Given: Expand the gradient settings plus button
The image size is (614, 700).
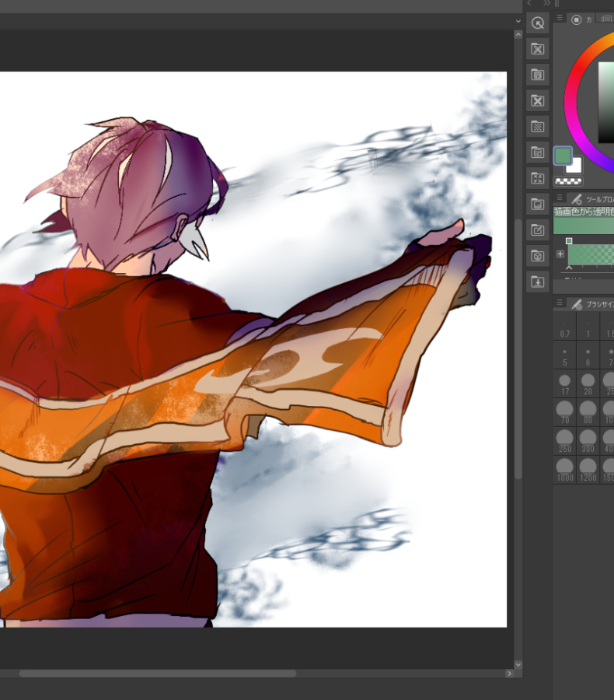Looking at the screenshot, I should click(x=560, y=254).
